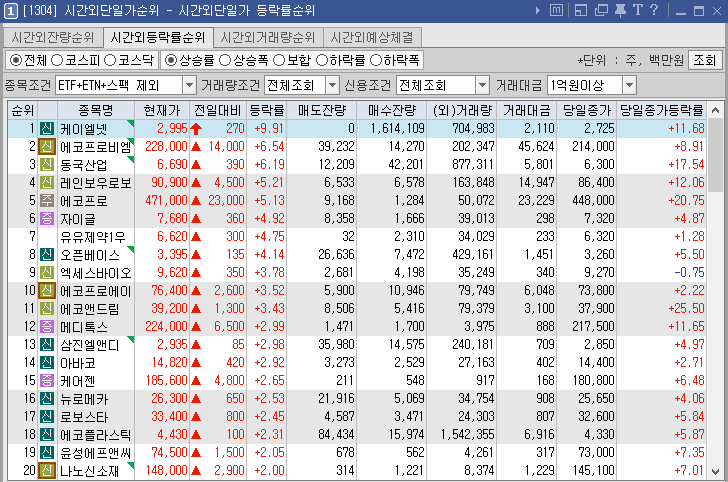Click the 조회 search button
The width and height of the screenshot is (728, 482).
point(705,60)
